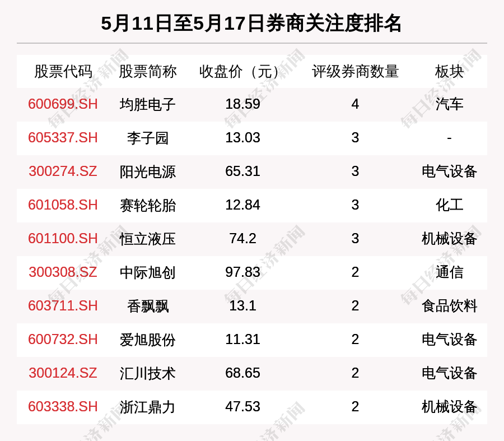Select 机械设备 in 浙江鼎力 row
Viewport: 504px width, 441px height.
(449, 407)
